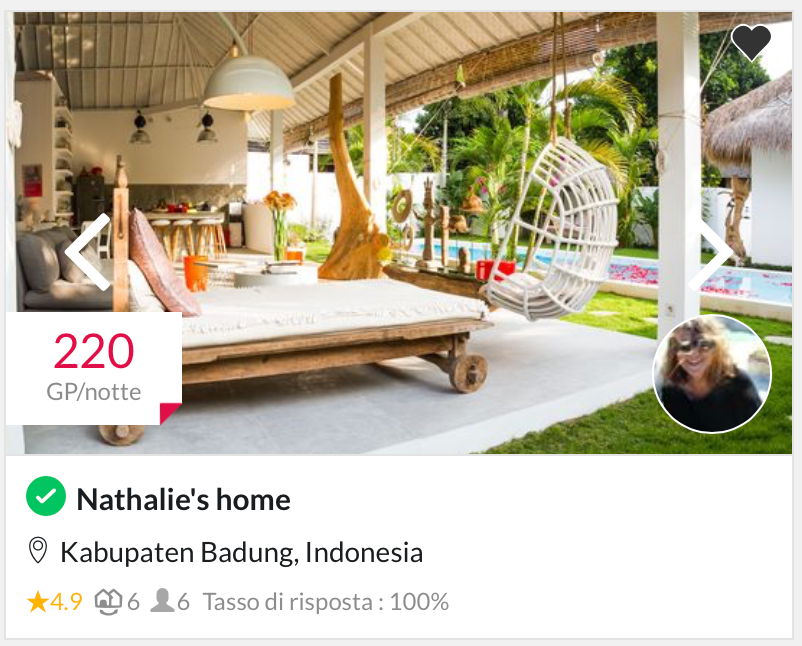Viewport: 802px width, 646px height.
Task: Click the Tasso di risposta 100% text
Action: pos(326,602)
